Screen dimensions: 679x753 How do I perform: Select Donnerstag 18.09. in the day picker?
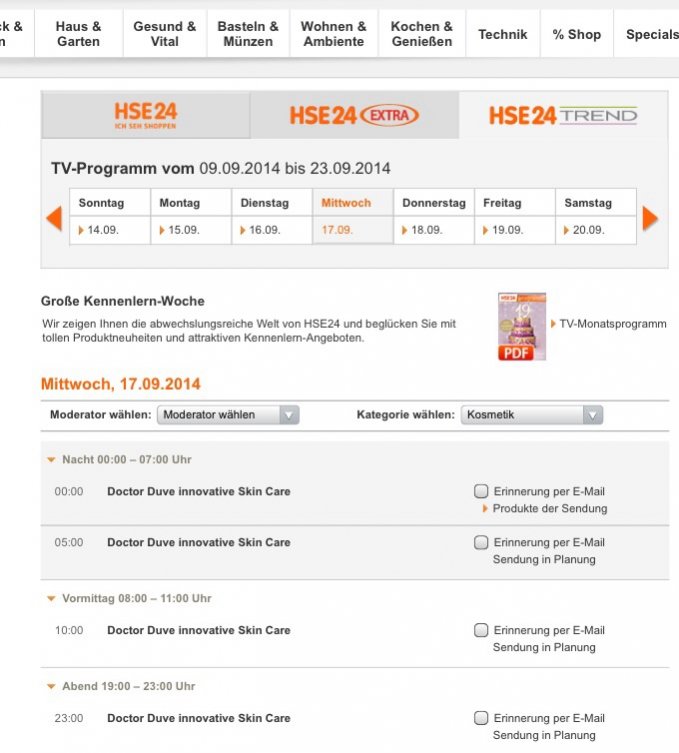click(x=433, y=229)
